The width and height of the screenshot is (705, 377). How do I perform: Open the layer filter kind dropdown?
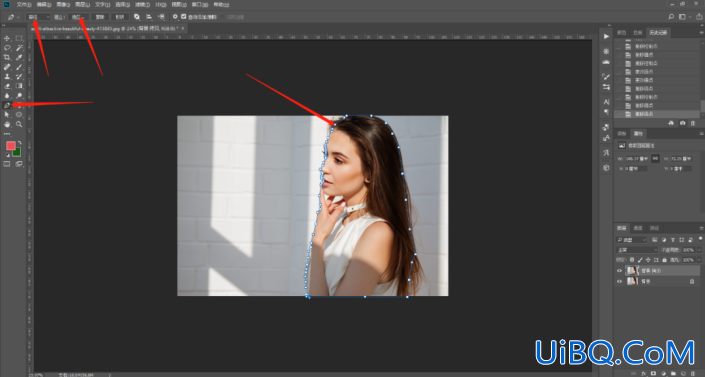(631, 240)
